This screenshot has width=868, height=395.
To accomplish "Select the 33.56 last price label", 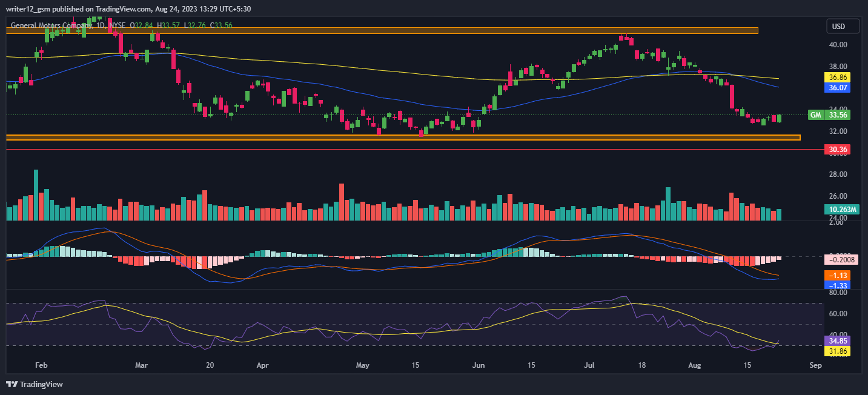I will pos(839,115).
